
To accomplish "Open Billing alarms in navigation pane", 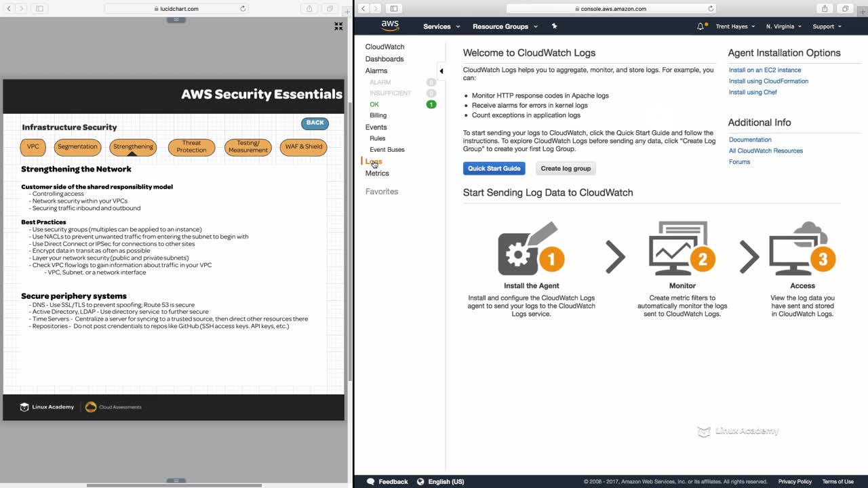I will tap(378, 115).
